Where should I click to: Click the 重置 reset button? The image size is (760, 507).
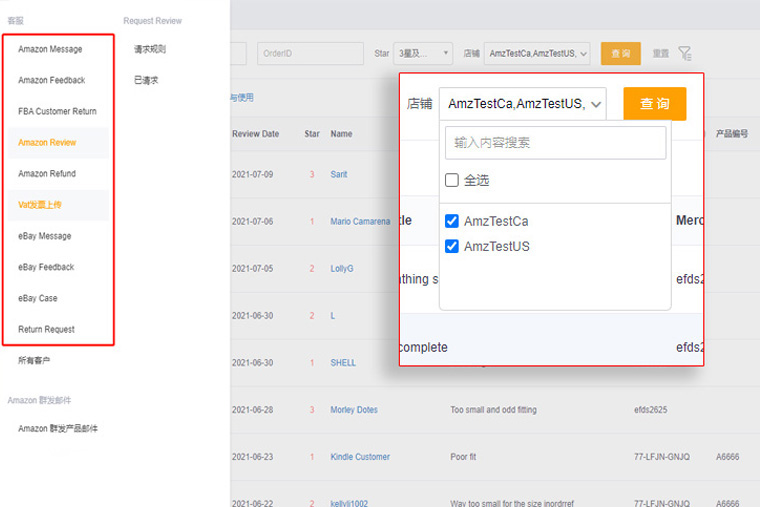point(660,53)
